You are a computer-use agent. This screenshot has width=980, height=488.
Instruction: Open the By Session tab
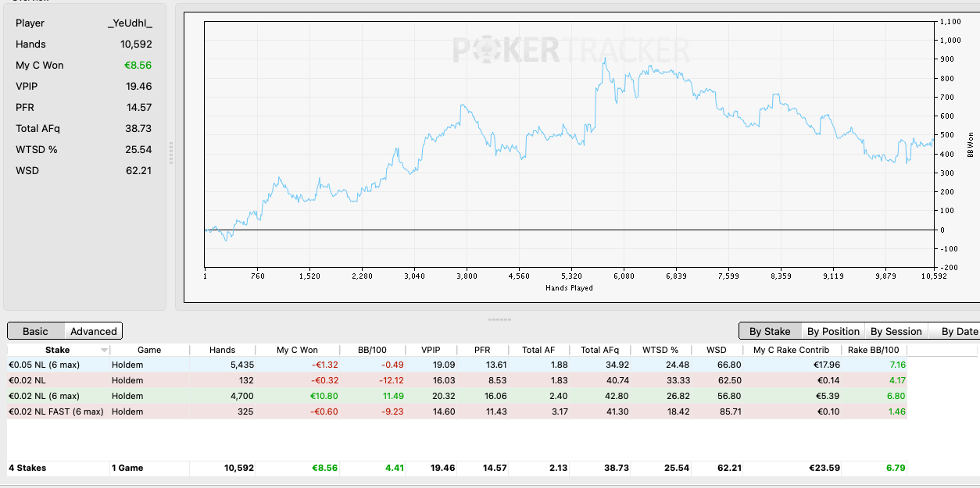[x=896, y=331]
